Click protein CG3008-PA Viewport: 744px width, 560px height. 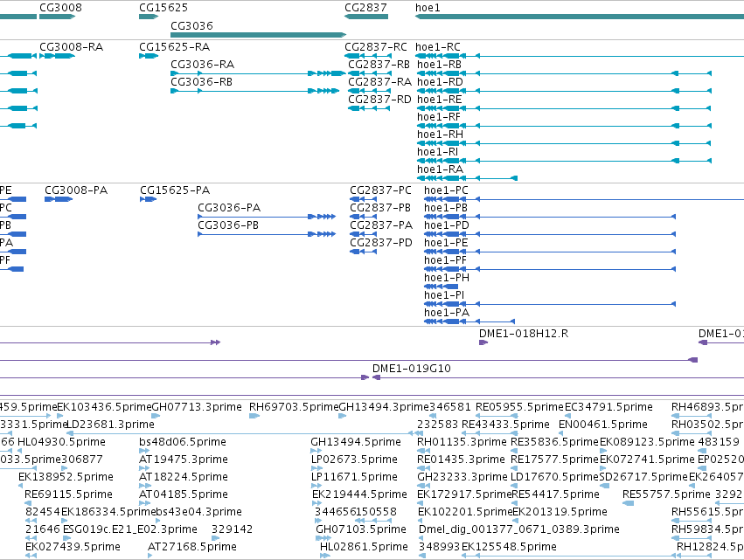pyautogui.click(x=59, y=199)
